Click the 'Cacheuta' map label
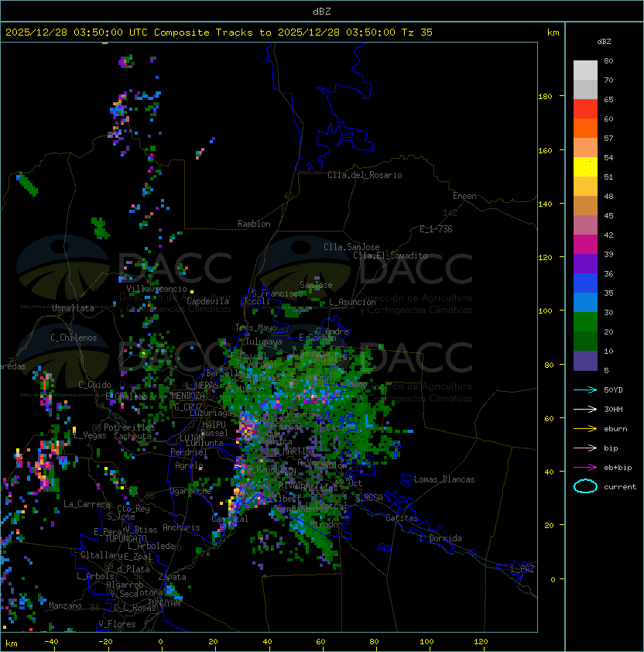The image size is (644, 652). pos(132,436)
